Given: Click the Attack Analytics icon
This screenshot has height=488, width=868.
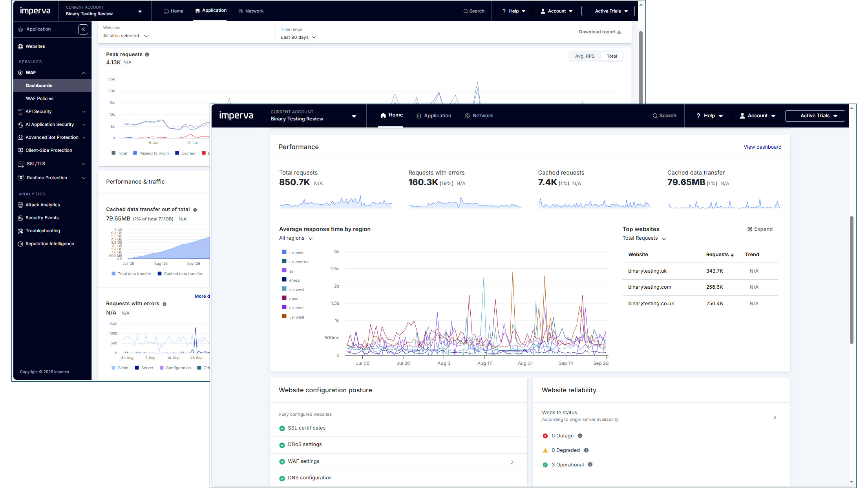Looking at the screenshot, I should pos(20,205).
